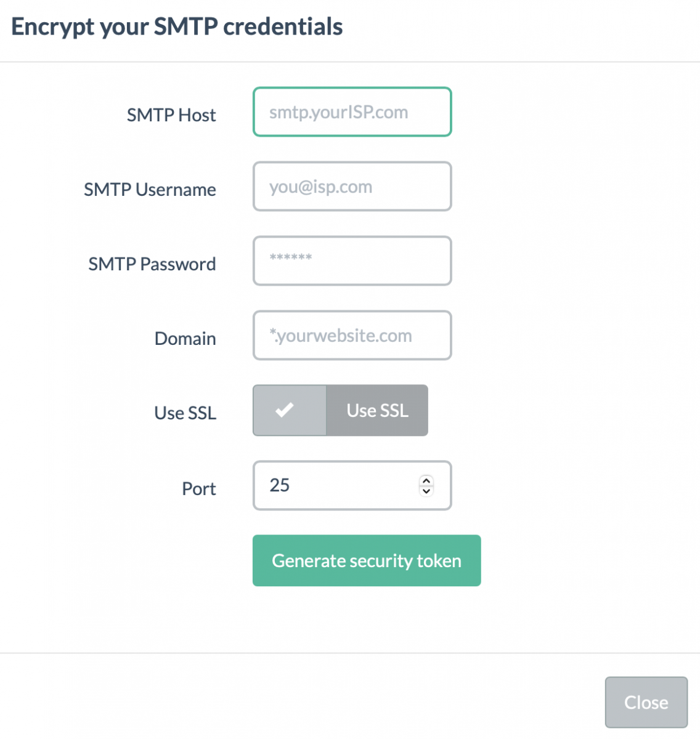This screenshot has width=700, height=739.
Task: Click into the SMTP Username field
Action: (352, 187)
